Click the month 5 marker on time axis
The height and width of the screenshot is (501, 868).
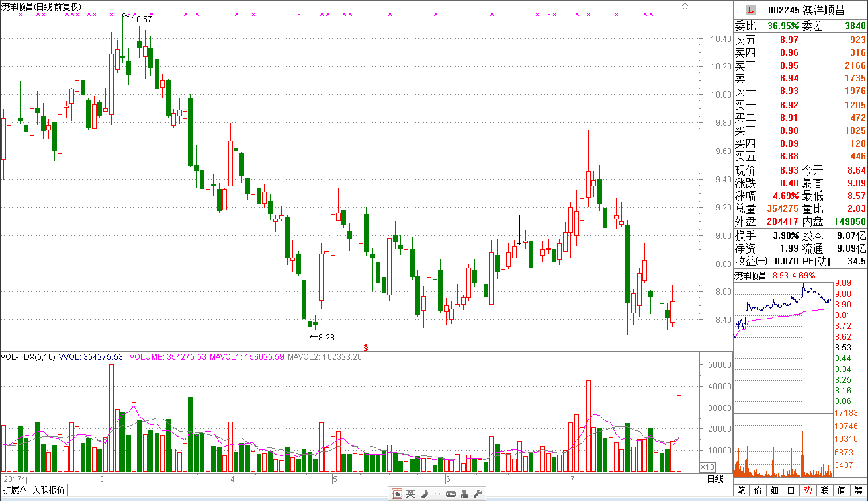click(334, 479)
